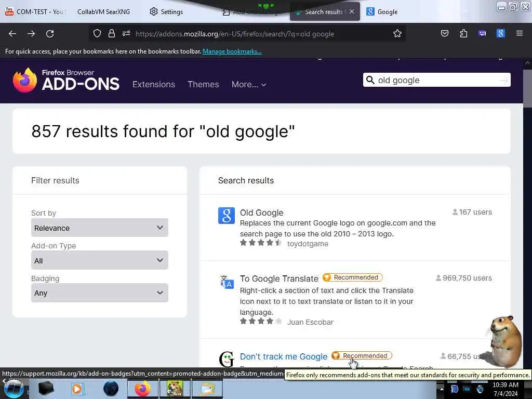
Task: Show site security padlock info
Action: point(112,34)
